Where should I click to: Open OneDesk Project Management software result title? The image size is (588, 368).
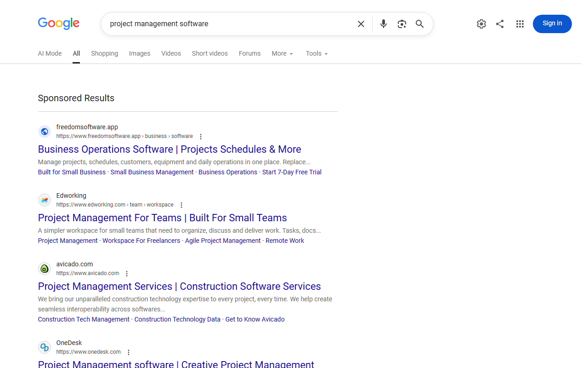coord(176,364)
